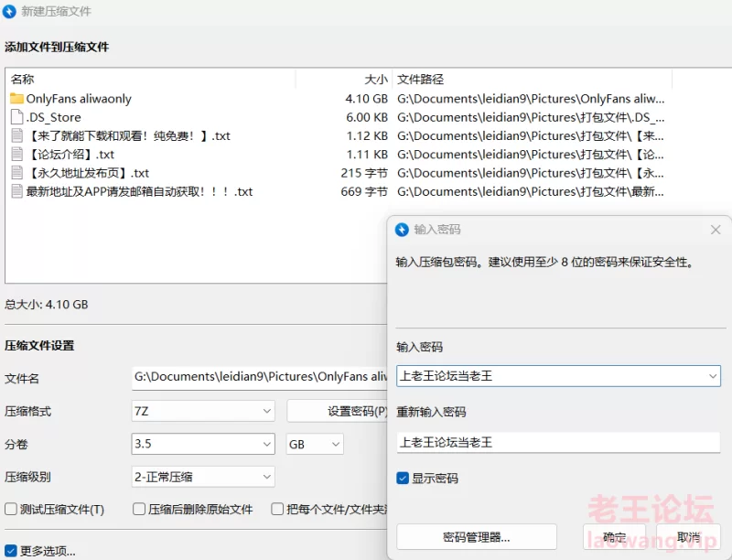Toggle 把每个文件/文件夹 checkbox
Image resolution: width=732 pixels, height=560 pixels.
[277, 509]
